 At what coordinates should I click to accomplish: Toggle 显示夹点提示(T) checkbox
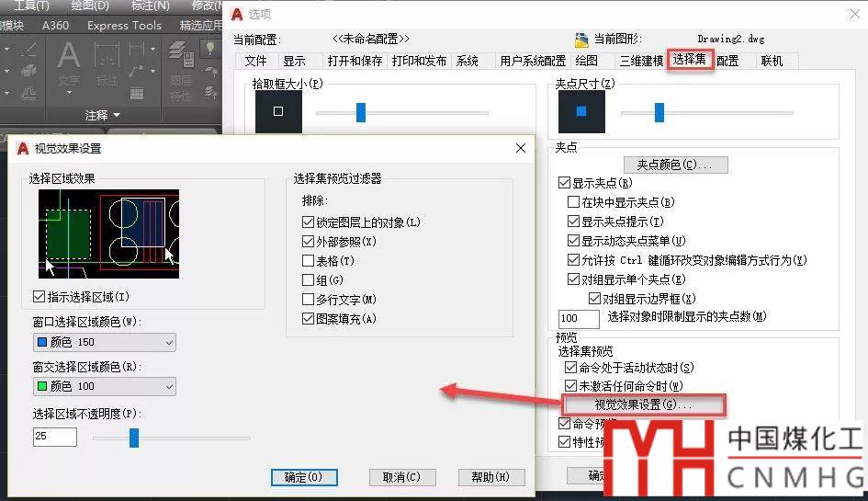coord(574,222)
